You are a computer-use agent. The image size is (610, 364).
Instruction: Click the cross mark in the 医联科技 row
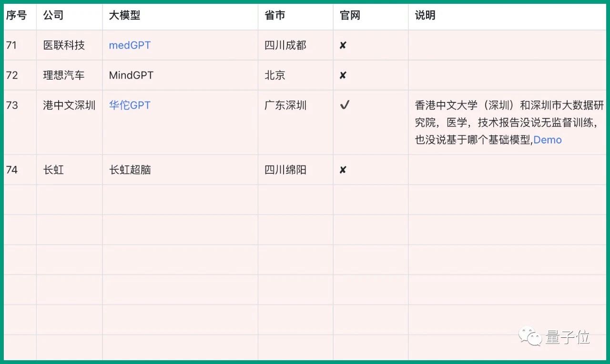click(343, 45)
